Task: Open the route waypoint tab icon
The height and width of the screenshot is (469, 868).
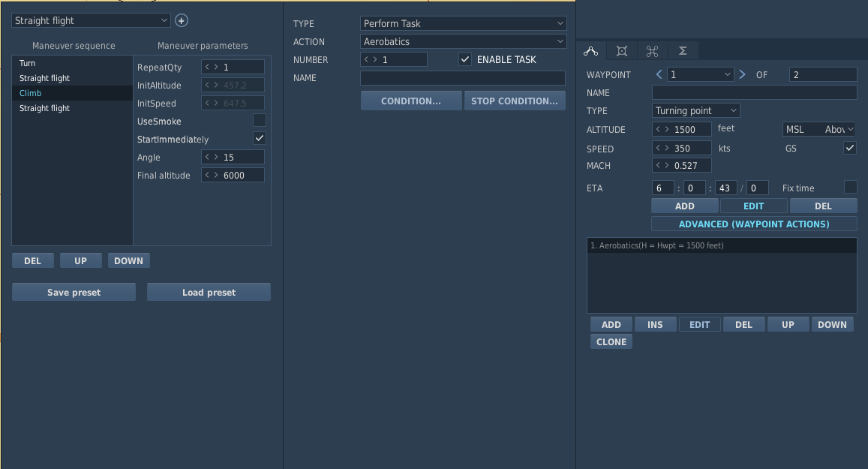Action: coord(590,51)
